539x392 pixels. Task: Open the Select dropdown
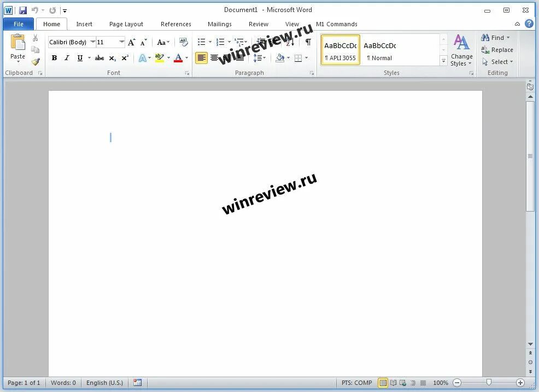click(x=497, y=62)
